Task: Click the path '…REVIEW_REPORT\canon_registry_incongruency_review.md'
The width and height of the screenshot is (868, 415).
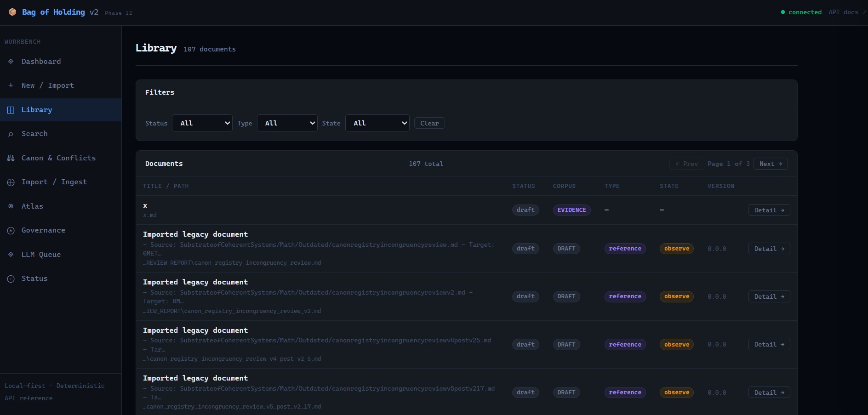Action: (x=232, y=263)
